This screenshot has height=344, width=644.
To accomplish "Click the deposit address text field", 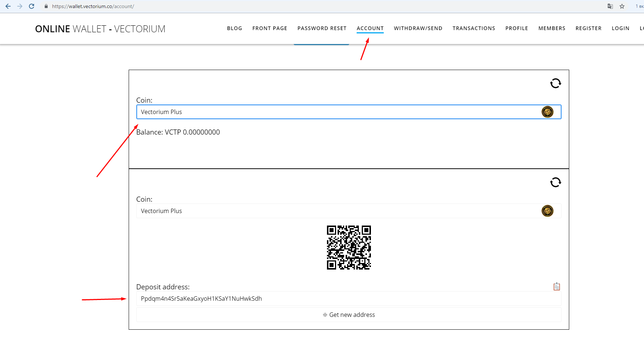I will coord(349,299).
